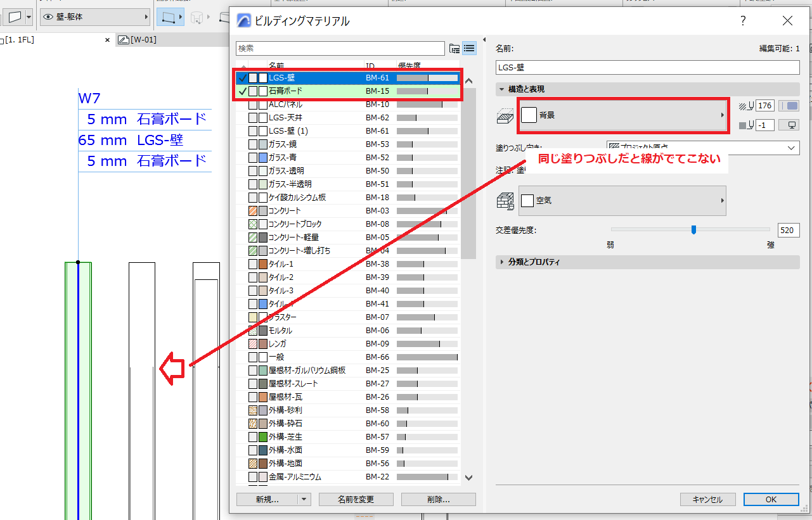Click the 名前 field containing LGS-壁
Viewport: 812px width, 520px height.
(648, 67)
